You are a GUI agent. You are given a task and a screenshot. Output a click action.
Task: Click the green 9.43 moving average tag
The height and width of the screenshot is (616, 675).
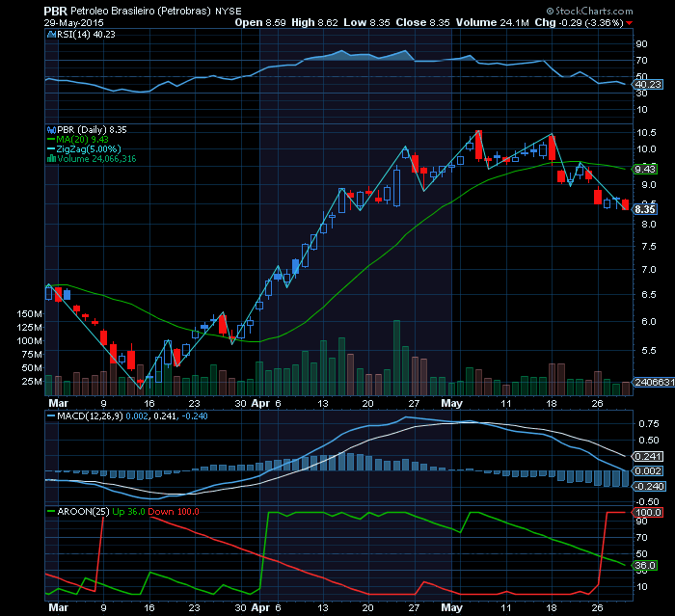tap(645, 169)
